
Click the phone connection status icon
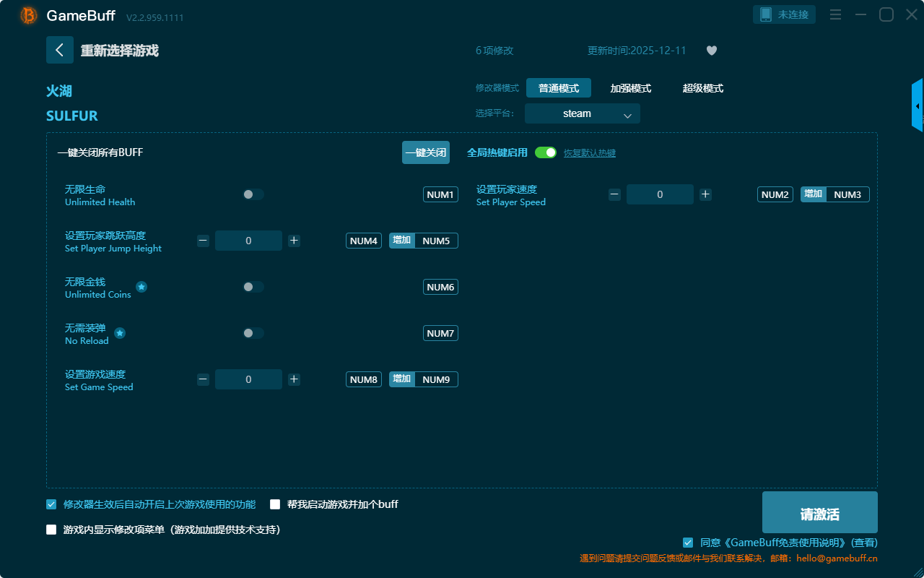click(766, 14)
